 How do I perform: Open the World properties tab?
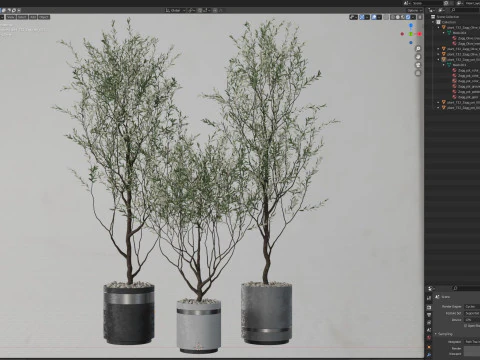429,337
